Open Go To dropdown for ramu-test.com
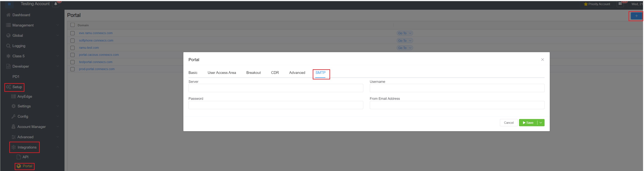This screenshot has height=171, width=644. (404, 48)
